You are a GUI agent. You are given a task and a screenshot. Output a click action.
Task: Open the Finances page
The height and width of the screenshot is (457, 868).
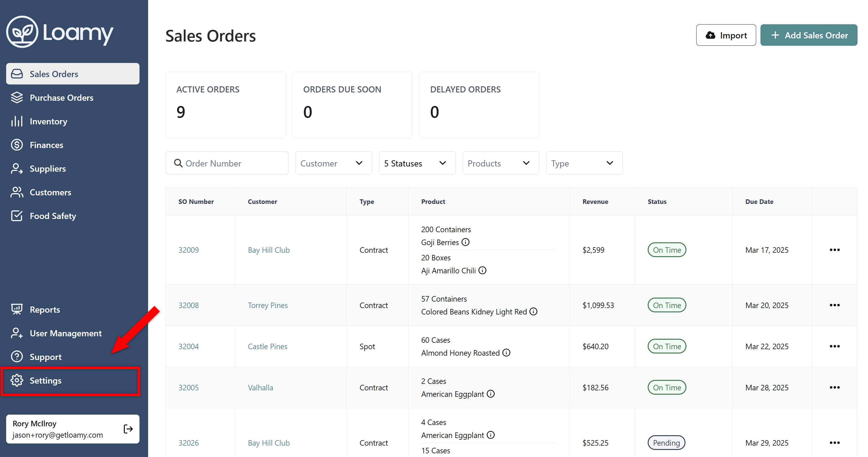(x=73, y=145)
